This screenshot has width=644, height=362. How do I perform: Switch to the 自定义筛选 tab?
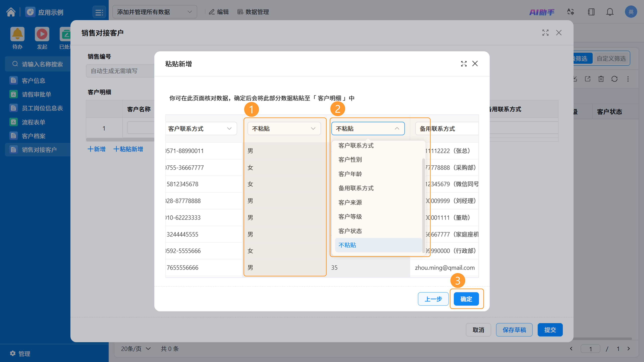(x=611, y=59)
